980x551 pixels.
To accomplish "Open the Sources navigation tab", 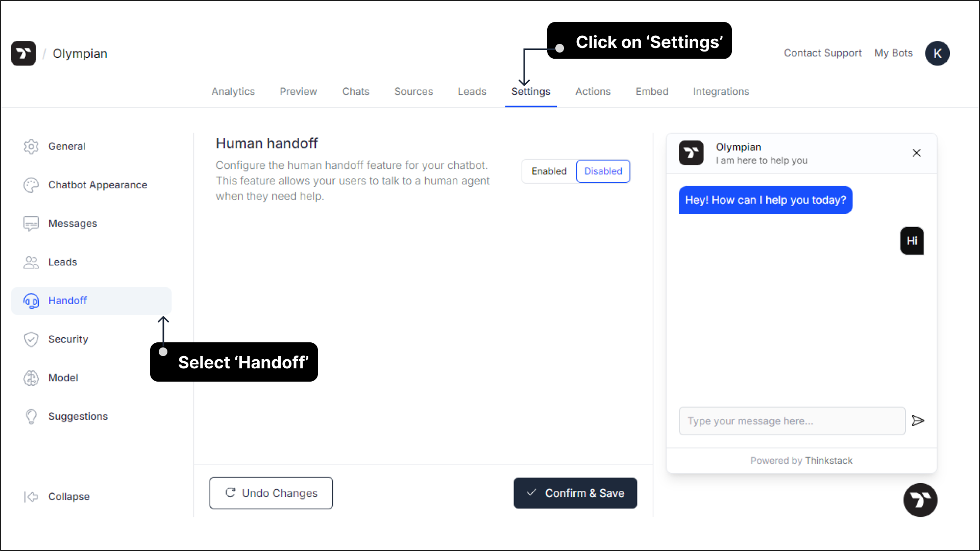I will [414, 91].
